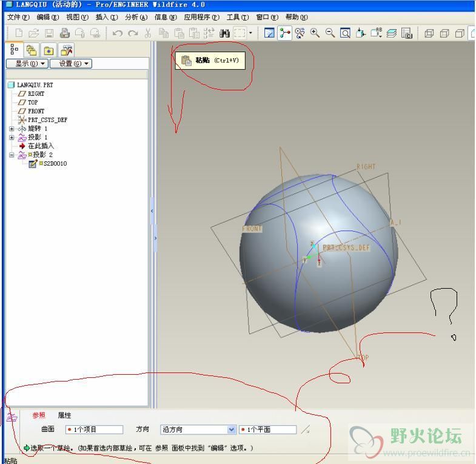Expand the 旋转 1 feature node
Viewport: 476px width, 464px height.
[12, 129]
